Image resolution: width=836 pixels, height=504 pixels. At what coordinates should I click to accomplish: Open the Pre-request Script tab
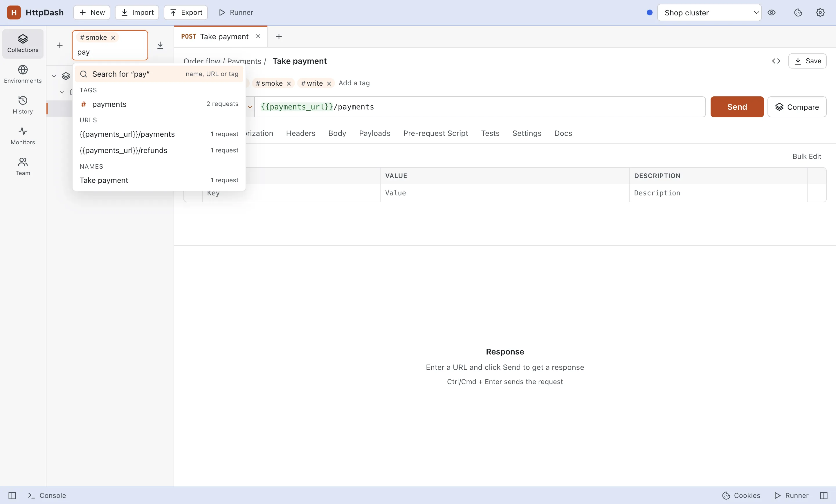point(436,133)
